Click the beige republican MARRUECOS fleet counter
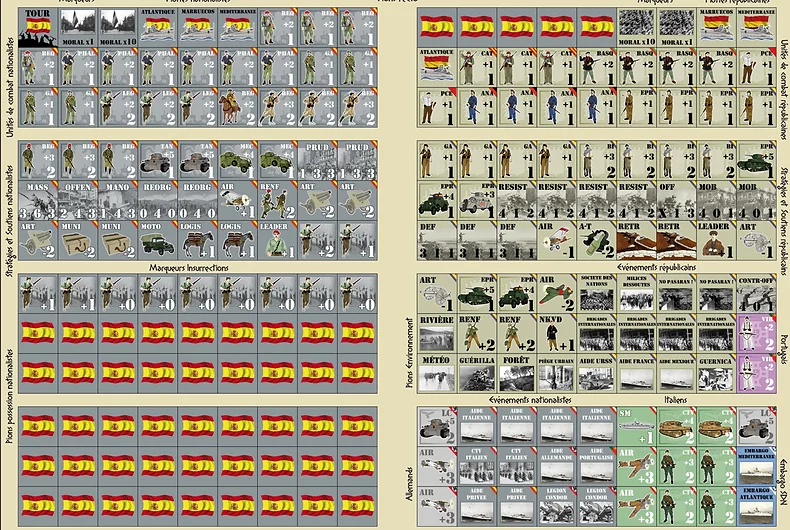This screenshot has height=530, width=790. click(716, 28)
